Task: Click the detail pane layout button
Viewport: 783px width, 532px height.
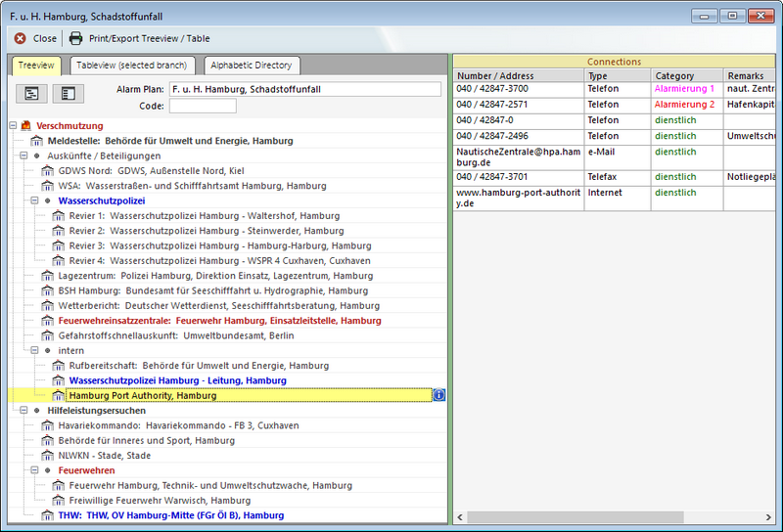Action: click(69, 93)
